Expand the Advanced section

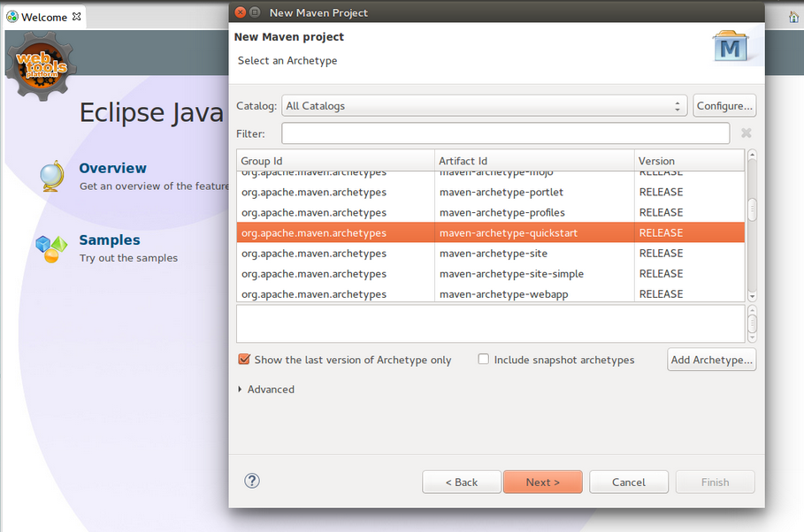click(240, 390)
